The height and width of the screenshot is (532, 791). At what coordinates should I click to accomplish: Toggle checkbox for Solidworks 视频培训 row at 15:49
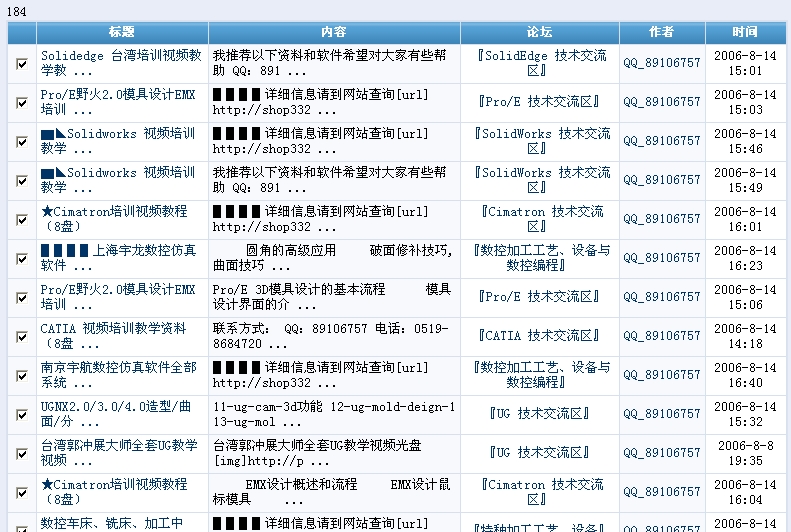(22, 181)
